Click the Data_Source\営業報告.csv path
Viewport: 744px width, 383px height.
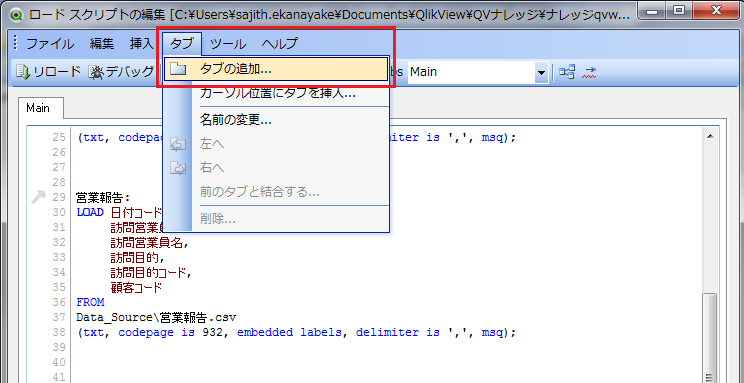[156, 317]
